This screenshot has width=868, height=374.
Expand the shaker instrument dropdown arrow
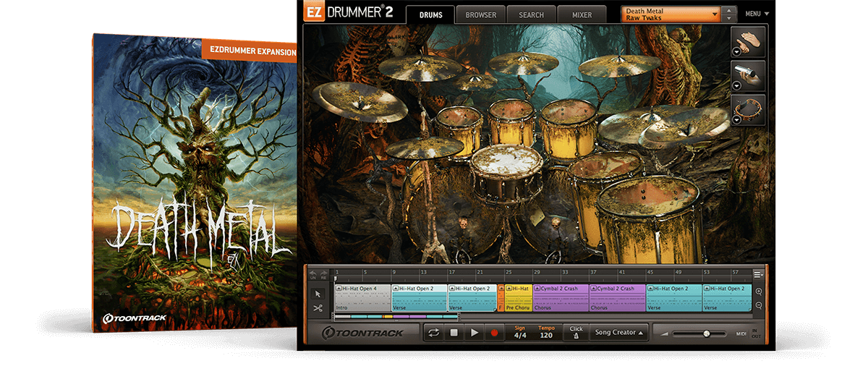(x=736, y=85)
